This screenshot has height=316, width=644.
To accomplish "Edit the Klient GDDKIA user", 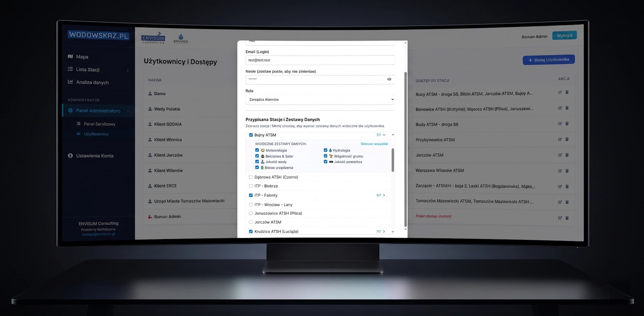I will (x=560, y=124).
